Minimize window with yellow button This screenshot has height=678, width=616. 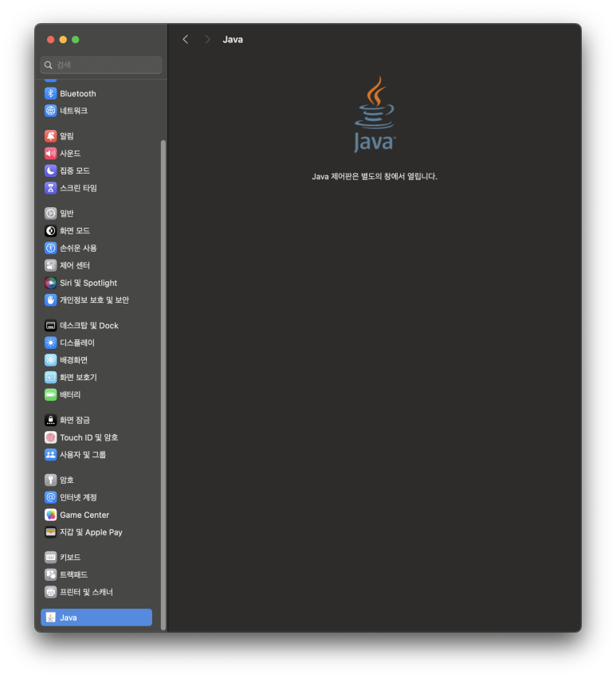coord(63,40)
